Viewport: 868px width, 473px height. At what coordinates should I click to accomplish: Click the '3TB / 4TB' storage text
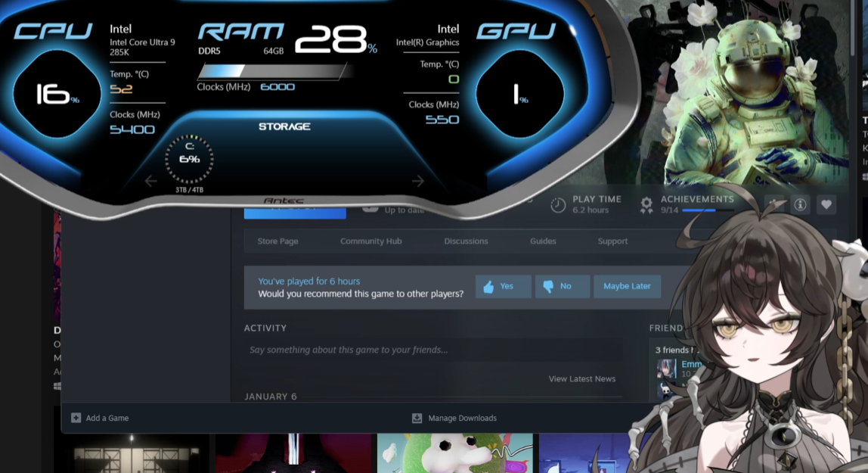click(189, 190)
